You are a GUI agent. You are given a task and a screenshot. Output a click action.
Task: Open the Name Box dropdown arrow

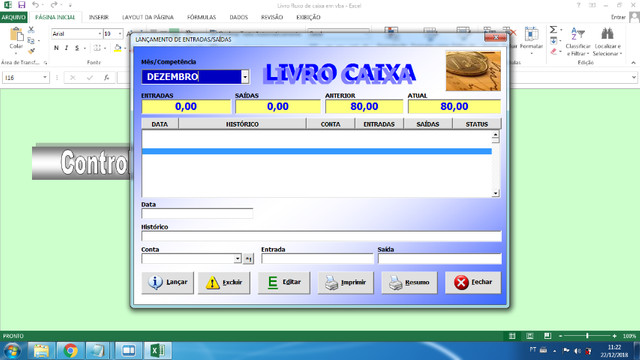(x=45, y=78)
